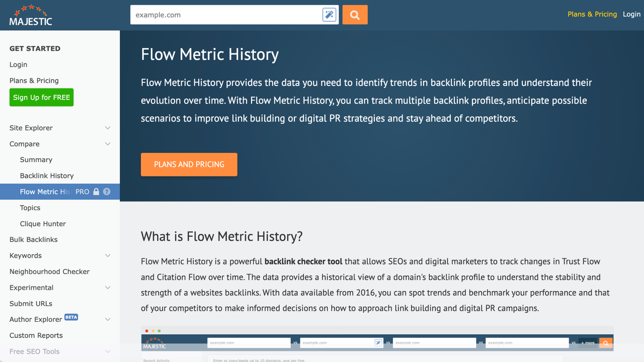Click Keywords sidebar label
This screenshot has height=362, width=644.
click(x=26, y=255)
